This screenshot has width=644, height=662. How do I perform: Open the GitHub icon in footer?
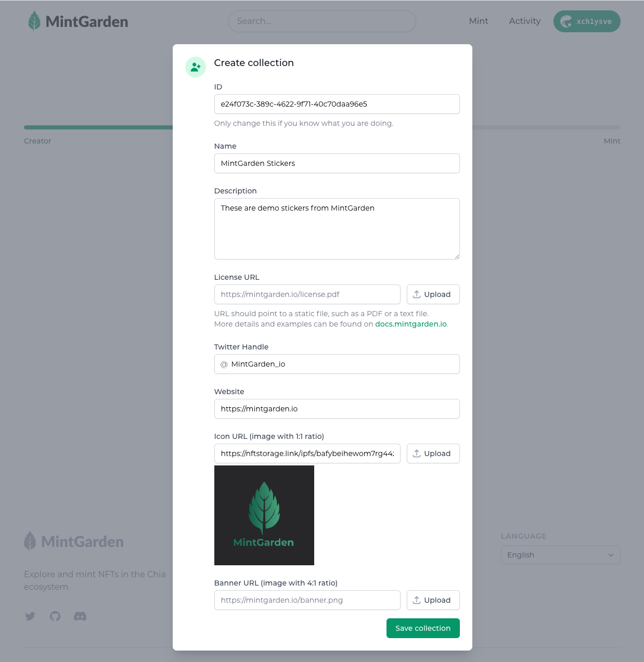[55, 616]
